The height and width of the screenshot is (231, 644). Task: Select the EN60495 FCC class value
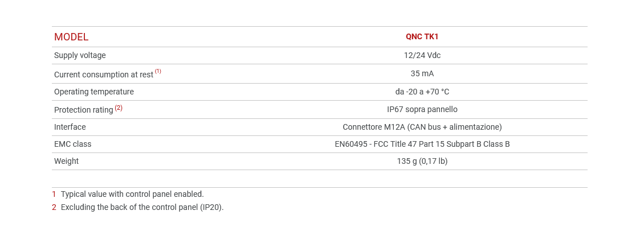(422, 145)
